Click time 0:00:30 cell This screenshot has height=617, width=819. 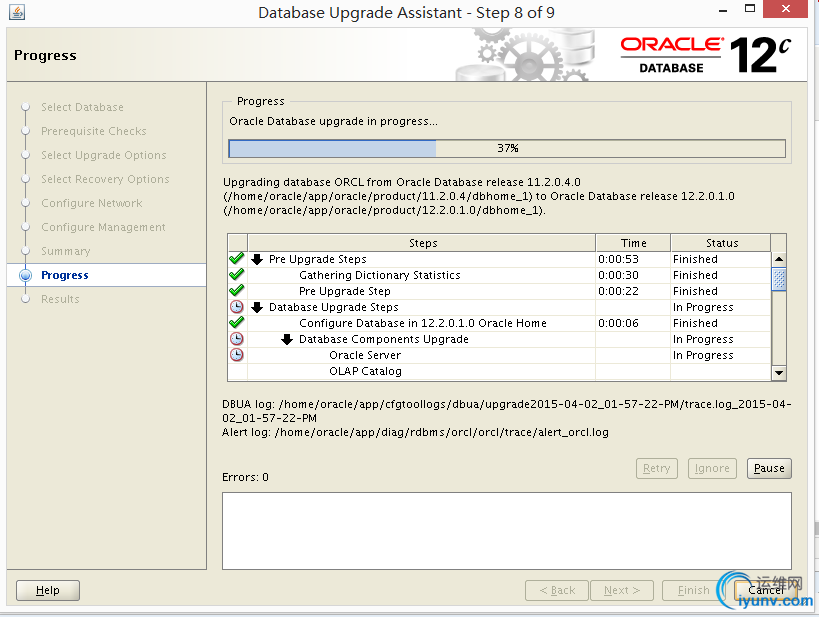(618, 275)
